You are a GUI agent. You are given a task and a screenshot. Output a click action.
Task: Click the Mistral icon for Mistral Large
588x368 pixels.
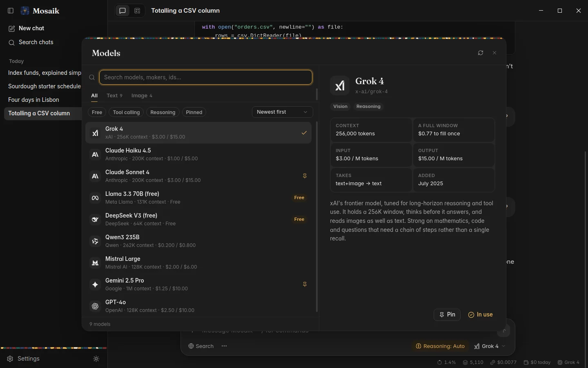[x=95, y=263]
